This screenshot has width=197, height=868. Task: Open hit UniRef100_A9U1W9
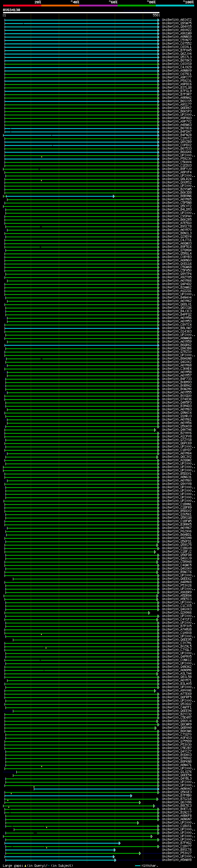(x=176, y=33)
